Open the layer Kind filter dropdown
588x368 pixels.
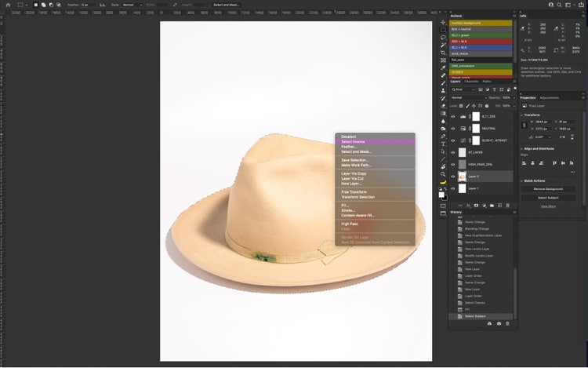(x=466, y=89)
